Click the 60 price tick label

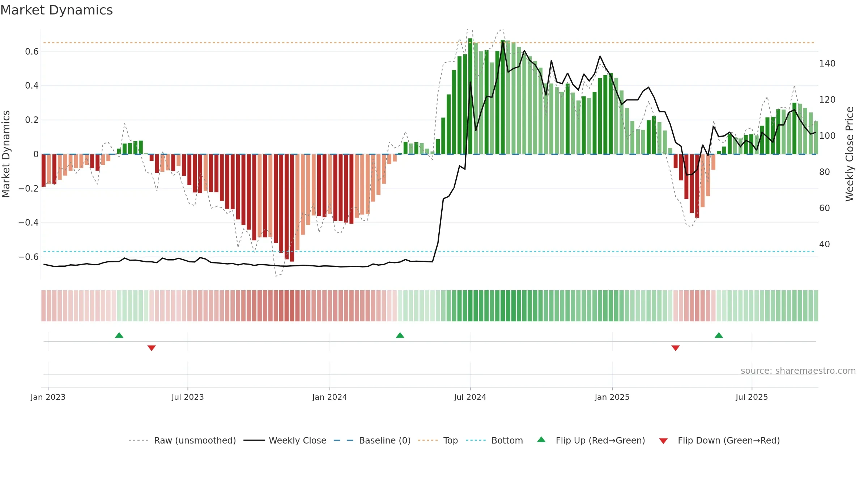825,208
